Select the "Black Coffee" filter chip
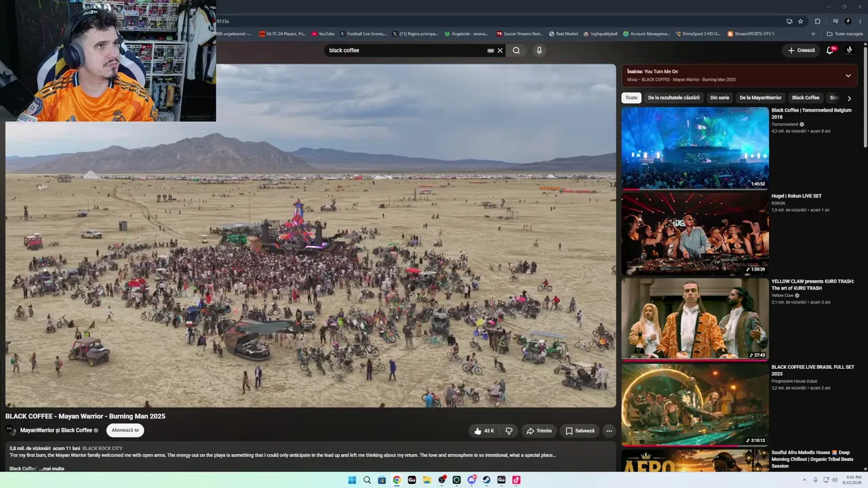Image resolution: width=868 pixels, height=488 pixels. click(x=806, y=98)
